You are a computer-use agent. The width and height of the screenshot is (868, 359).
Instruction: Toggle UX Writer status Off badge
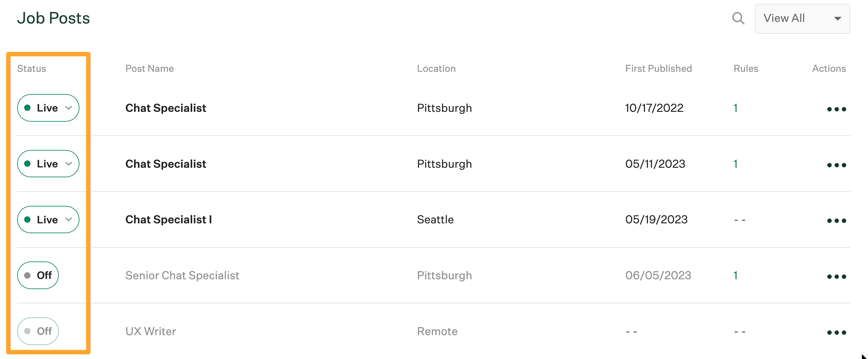[38, 331]
